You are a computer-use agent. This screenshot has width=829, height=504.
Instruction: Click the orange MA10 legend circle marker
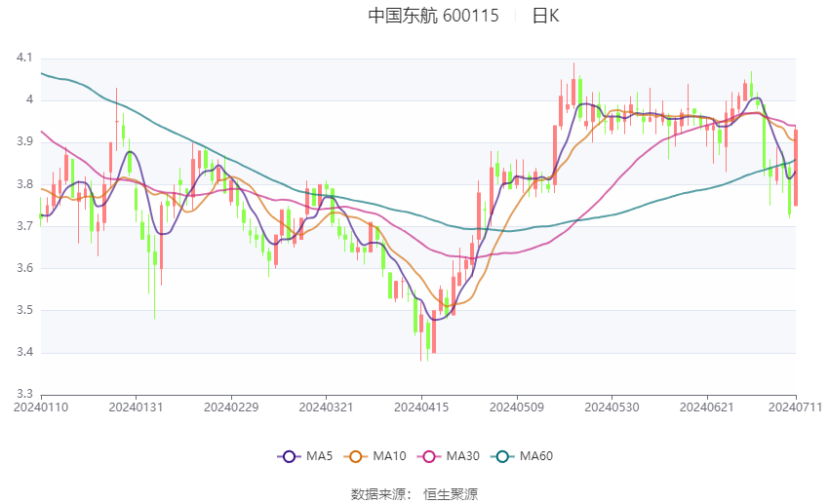pyautogui.click(x=356, y=456)
